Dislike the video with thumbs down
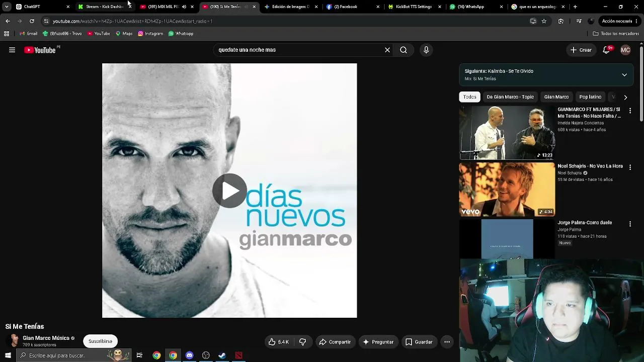644x362 pixels. coord(303,342)
